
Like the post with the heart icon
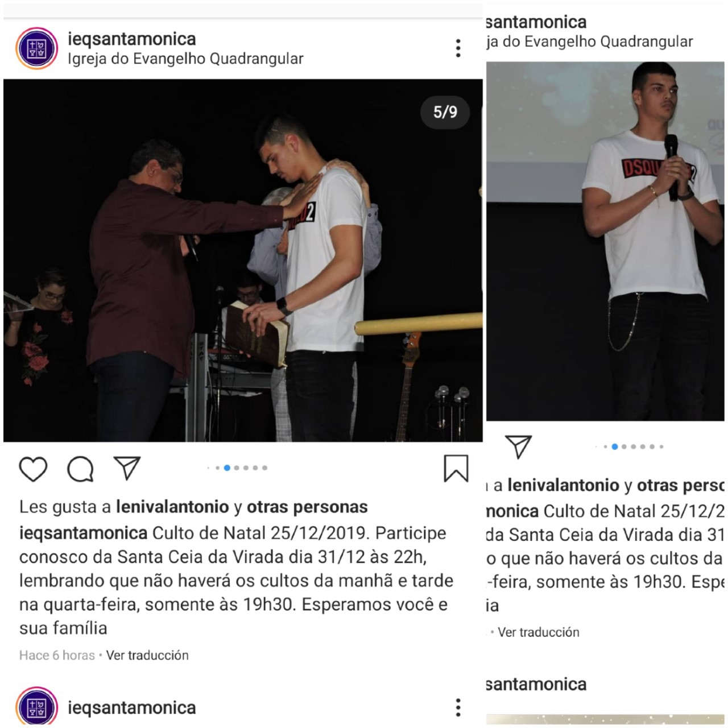tap(33, 469)
